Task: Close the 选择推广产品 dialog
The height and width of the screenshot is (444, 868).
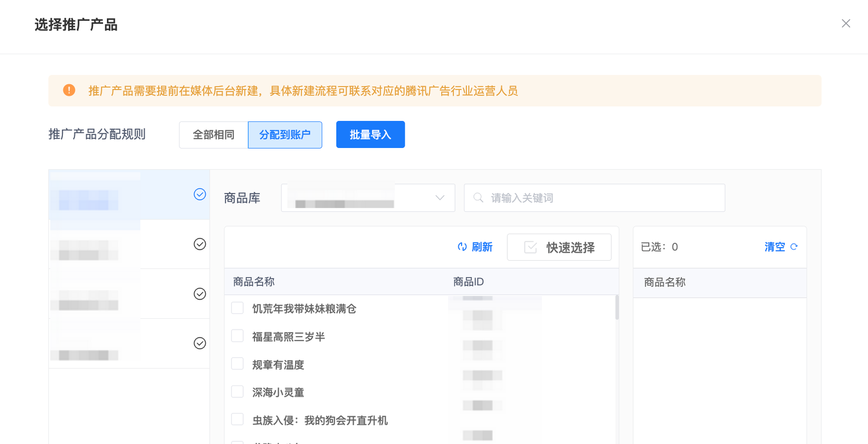Action: [x=846, y=23]
